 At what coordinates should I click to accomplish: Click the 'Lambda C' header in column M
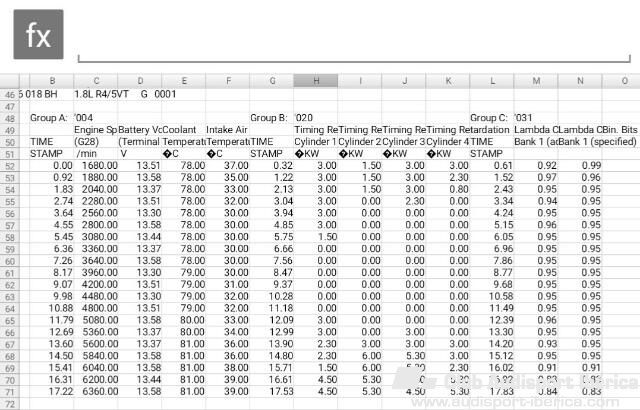(x=536, y=130)
